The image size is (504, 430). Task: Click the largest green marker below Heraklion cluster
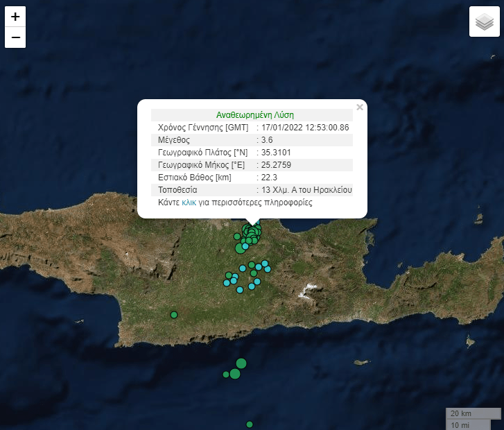(240, 248)
